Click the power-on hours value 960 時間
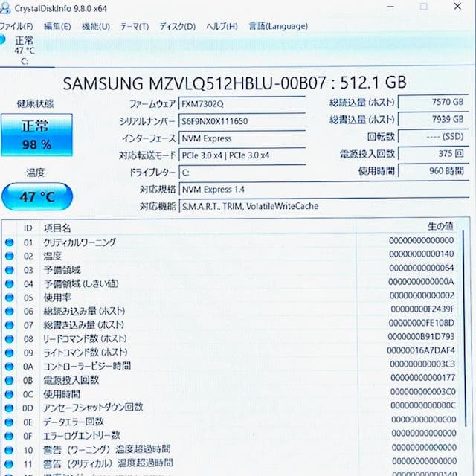 (433, 170)
